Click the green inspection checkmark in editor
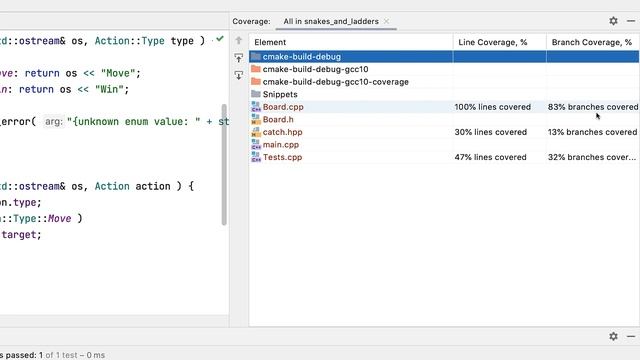640x360 pixels. click(x=220, y=39)
